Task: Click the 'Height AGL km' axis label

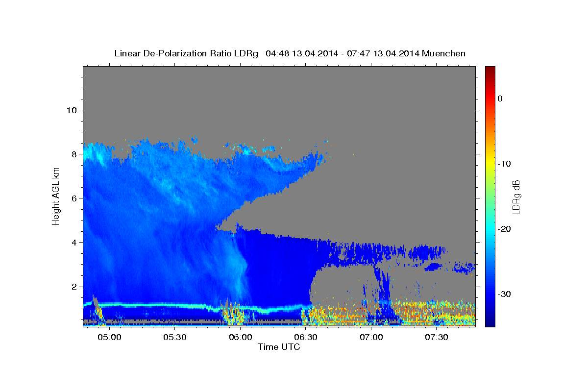Action: tap(56, 196)
